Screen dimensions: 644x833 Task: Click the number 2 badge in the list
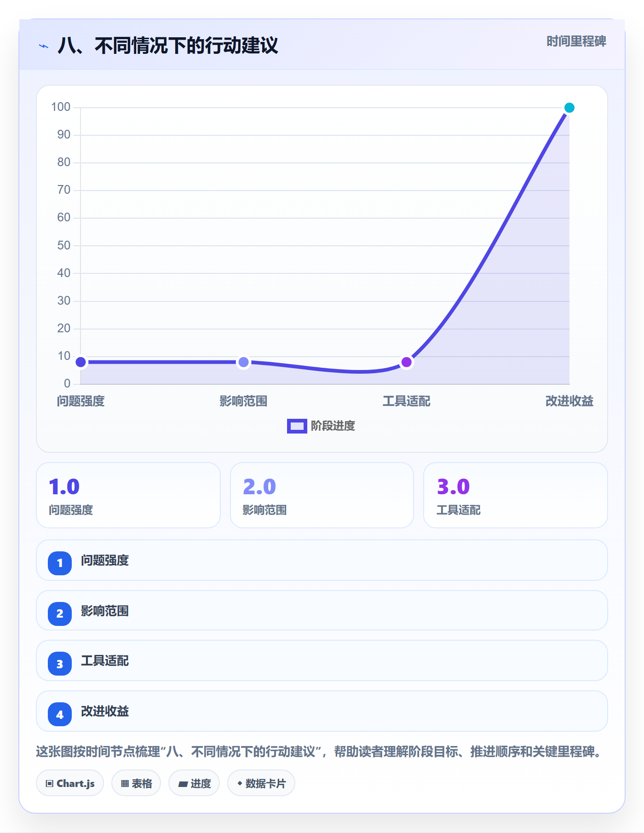pos(60,613)
